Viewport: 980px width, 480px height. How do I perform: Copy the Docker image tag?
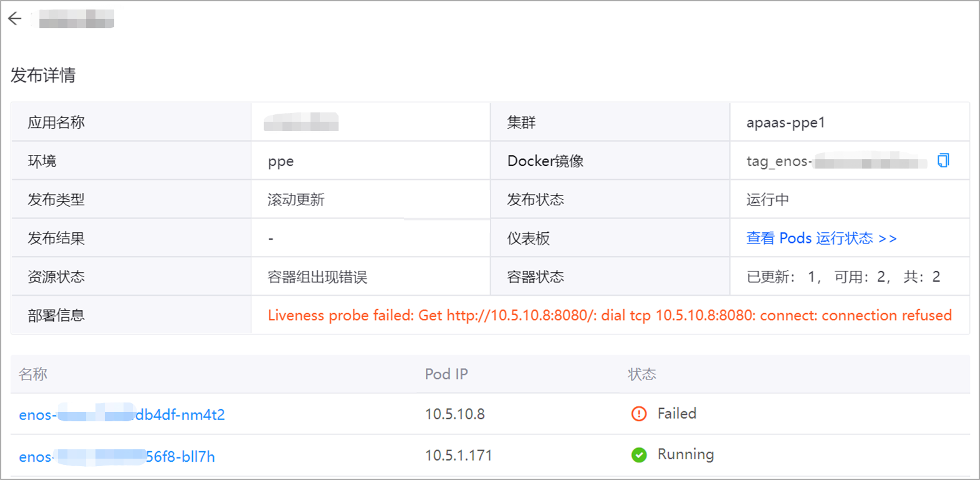coord(943,160)
